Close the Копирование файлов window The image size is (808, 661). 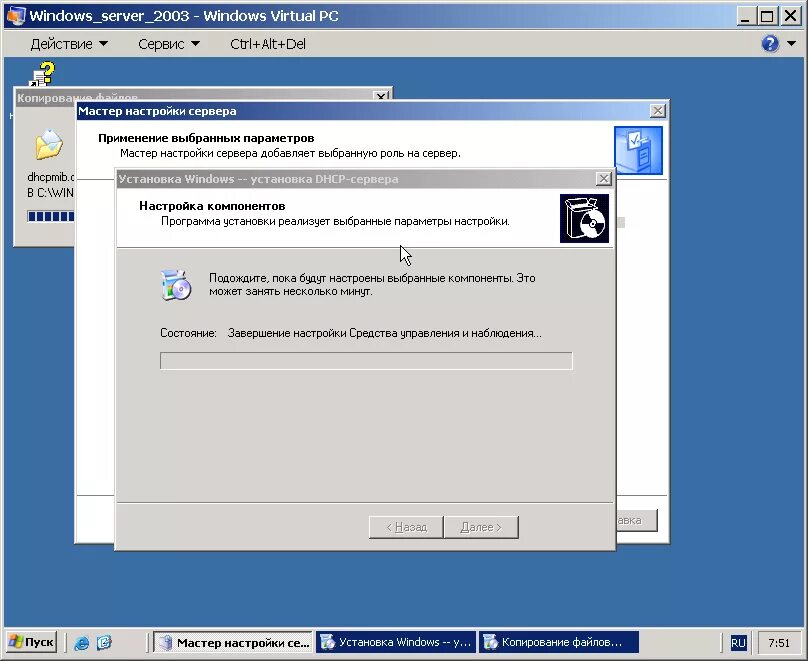click(381, 96)
